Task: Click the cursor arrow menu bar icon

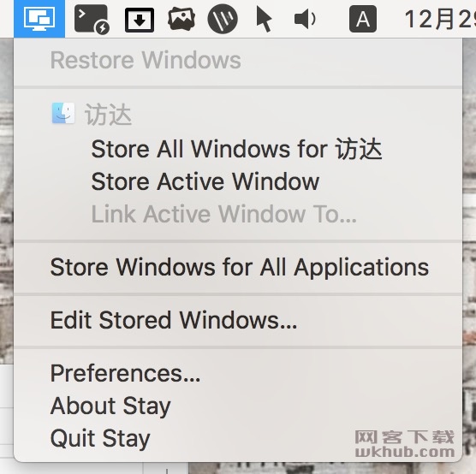Action: tap(264, 20)
